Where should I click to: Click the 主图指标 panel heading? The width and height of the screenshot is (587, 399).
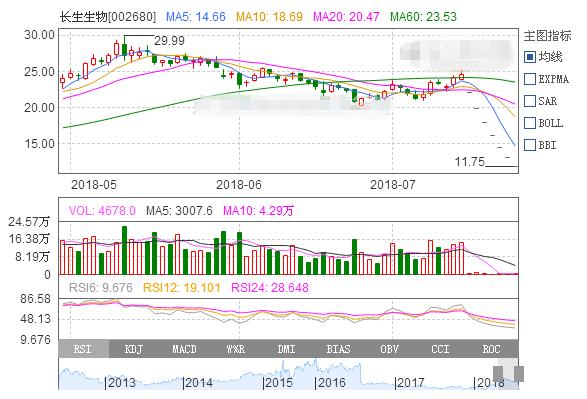(547, 36)
